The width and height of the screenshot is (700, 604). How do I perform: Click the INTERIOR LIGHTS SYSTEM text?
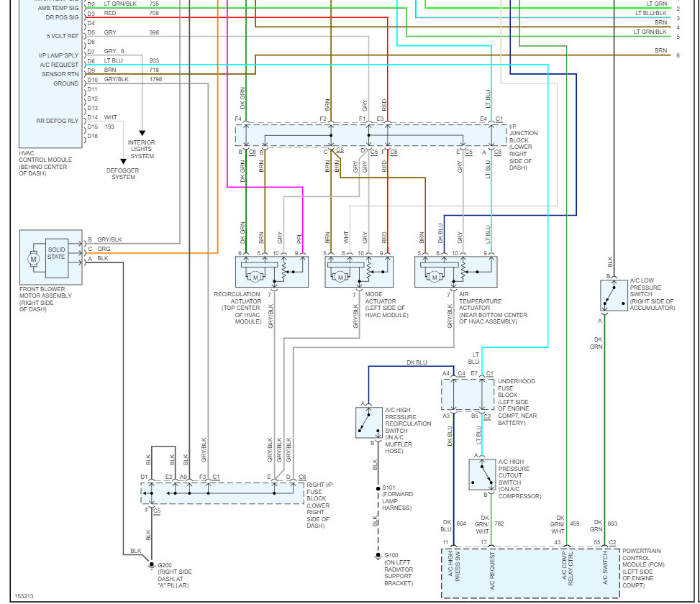142,150
